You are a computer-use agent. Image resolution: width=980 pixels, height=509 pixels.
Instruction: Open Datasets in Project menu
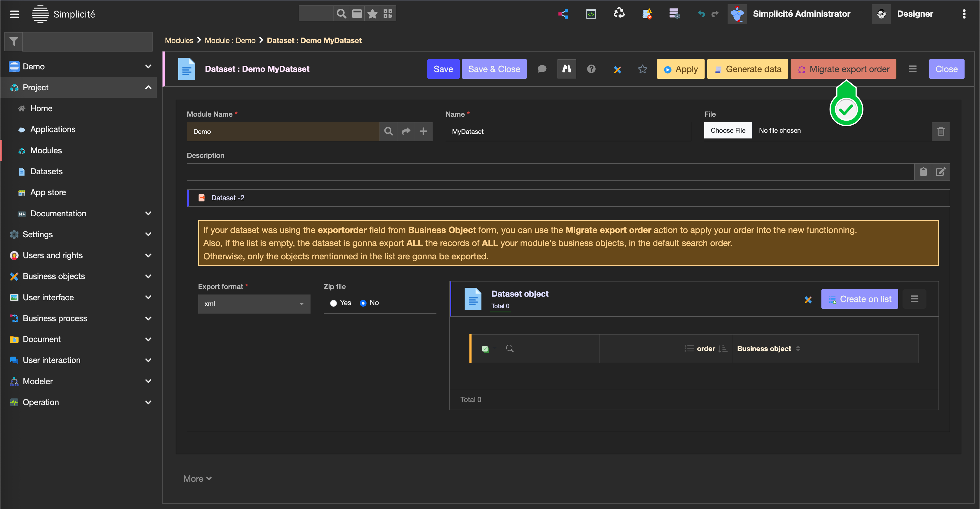point(46,171)
